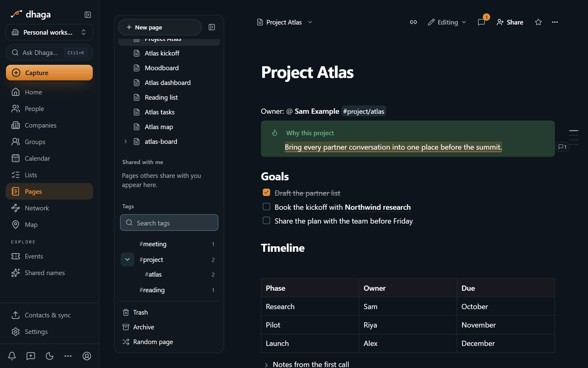This screenshot has height=368, width=588.
Task: Collapse the #project tag group
Action: (127, 259)
